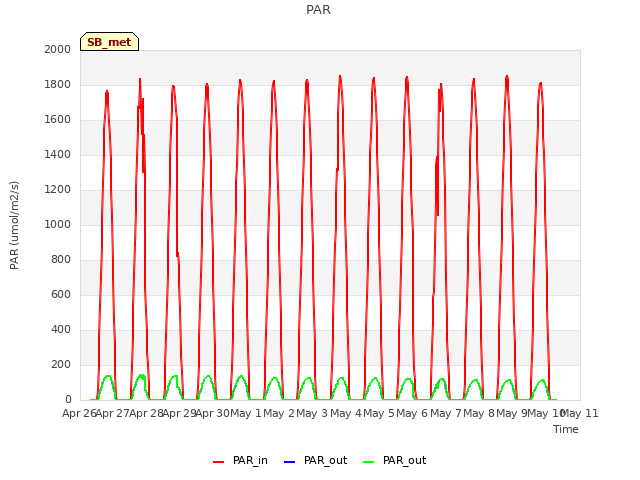The width and height of the screenshot is (640, 480).
Task: Click the red PAR_in peak on May 3
Action: [x=340, y=77]
